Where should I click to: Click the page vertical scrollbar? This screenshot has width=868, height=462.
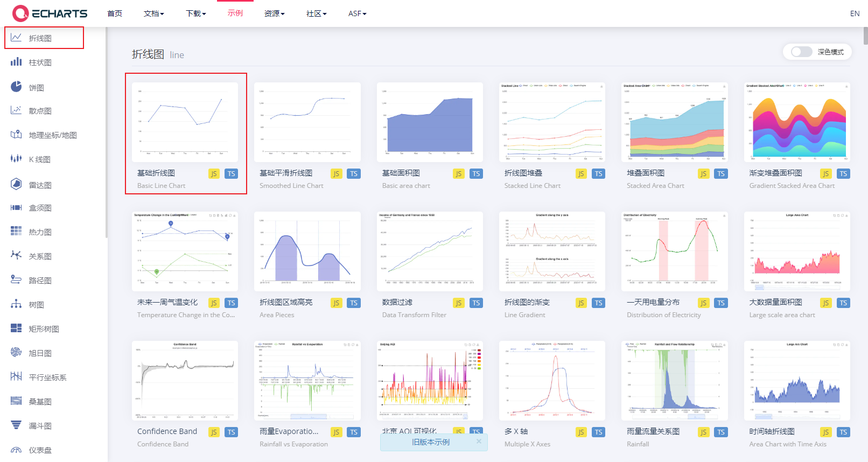point(865,36)
